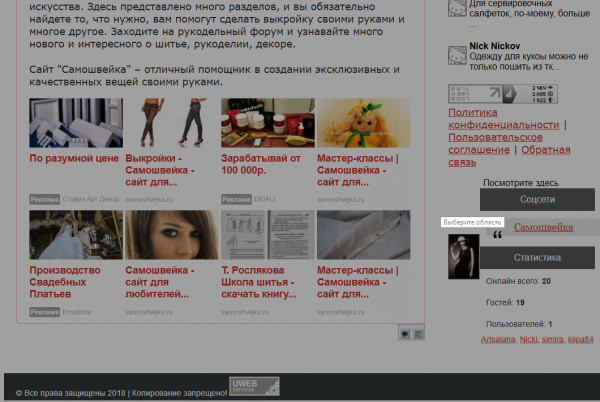Click the 'Одежду для кукол' comment text

529,62
